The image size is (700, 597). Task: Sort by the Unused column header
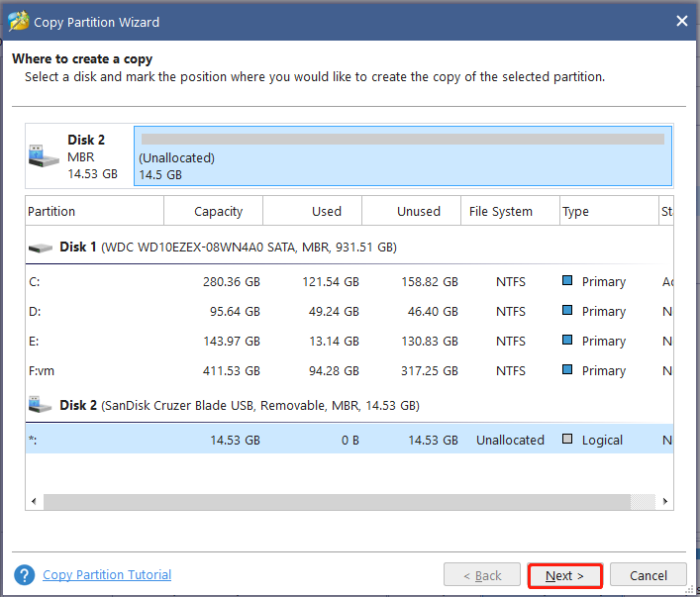411,211
